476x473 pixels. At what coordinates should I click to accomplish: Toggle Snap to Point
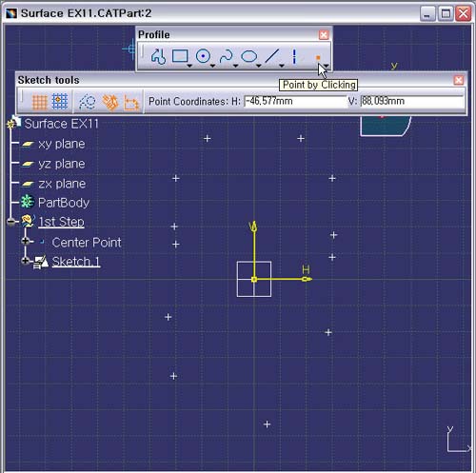[x=60, y=102]
